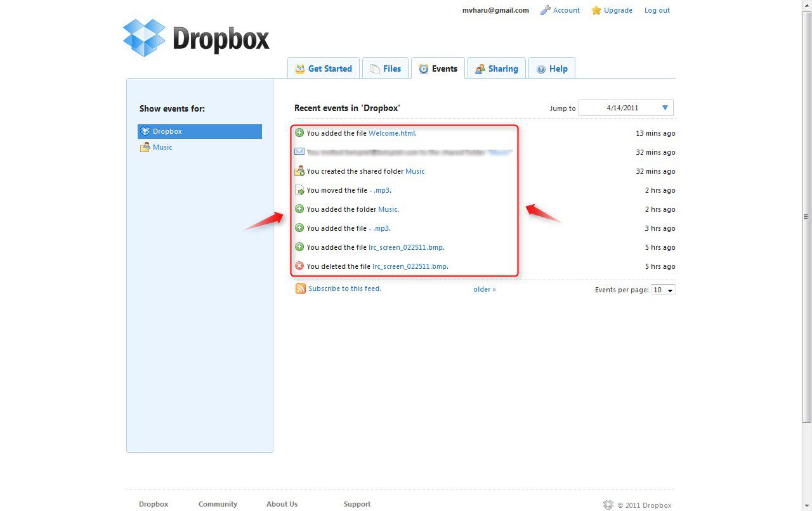The image size is (812, 511).
Task: Click green plus icon for 3 hrs ago mp3
Action: click(x=299, y=228)
